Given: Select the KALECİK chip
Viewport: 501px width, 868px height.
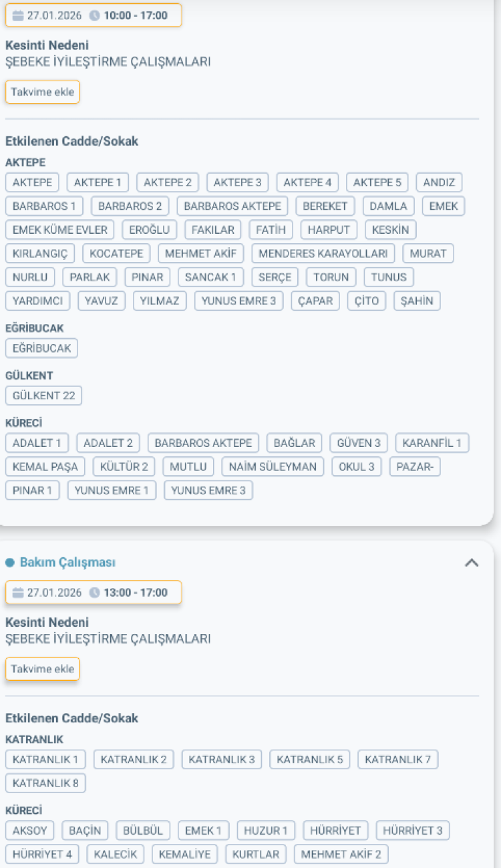Looking at the screenshot, I should (116, 854).
